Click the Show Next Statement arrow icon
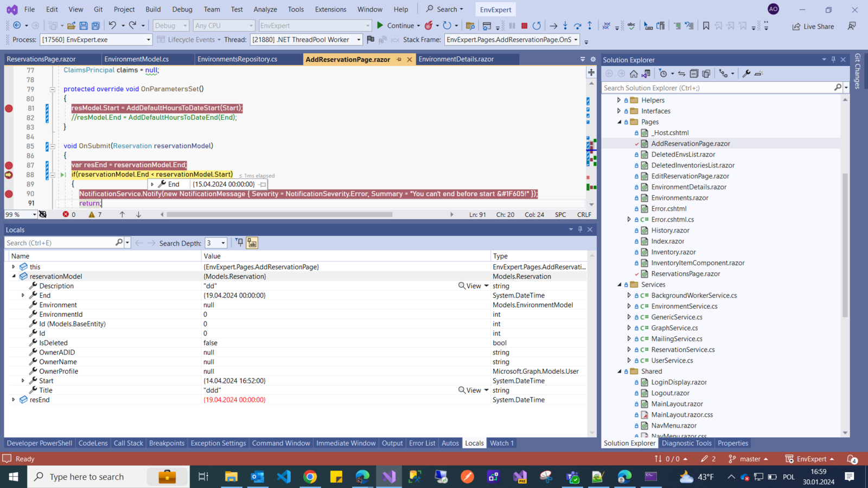The height and width of the screenshot is (488, 868). tap(553, 25)
